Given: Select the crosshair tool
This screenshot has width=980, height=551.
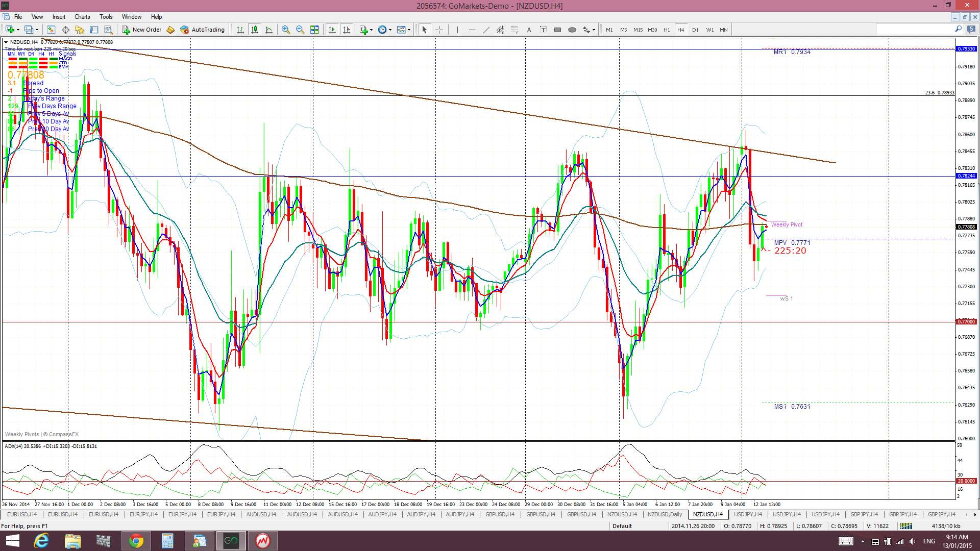Looking at the screenshot, I should 439,30.
